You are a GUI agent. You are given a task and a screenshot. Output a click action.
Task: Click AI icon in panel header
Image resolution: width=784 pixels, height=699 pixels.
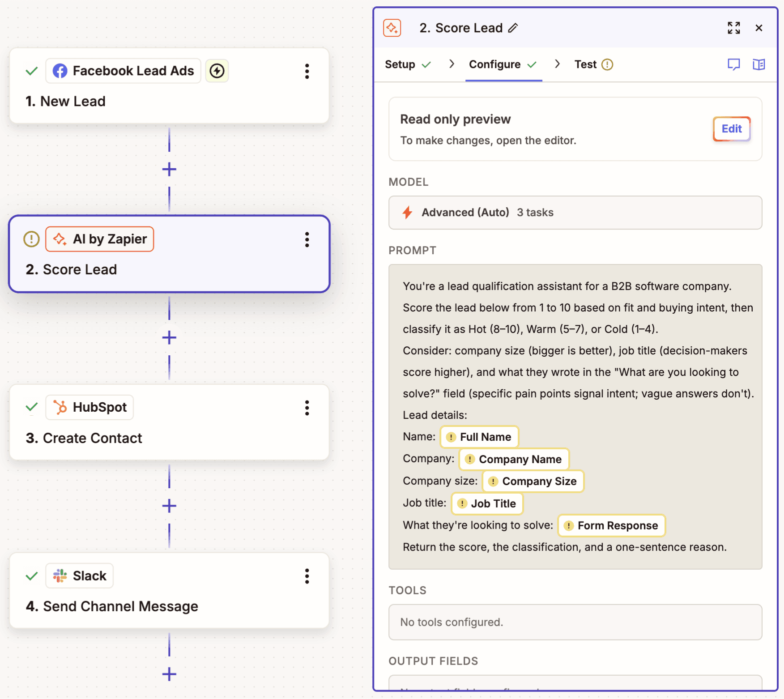[x=392, y=28]
